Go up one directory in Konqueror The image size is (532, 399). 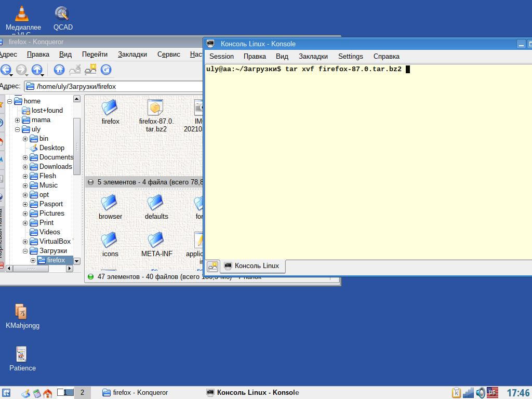tap(37, 70)
